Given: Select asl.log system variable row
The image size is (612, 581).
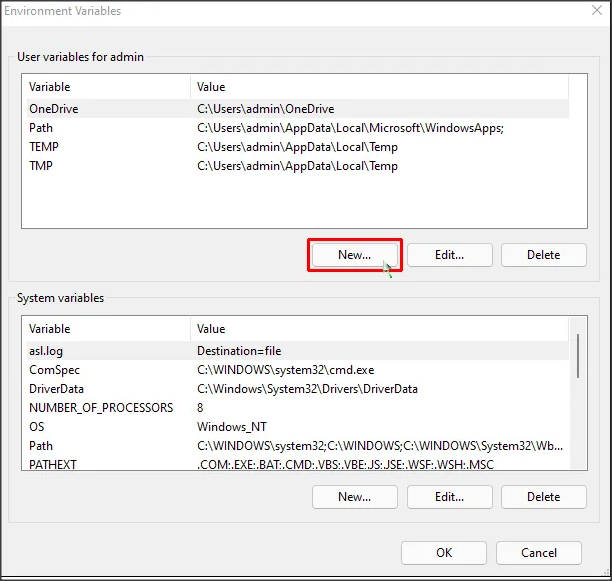Looking at the screenshot, I should click(47, 351).
